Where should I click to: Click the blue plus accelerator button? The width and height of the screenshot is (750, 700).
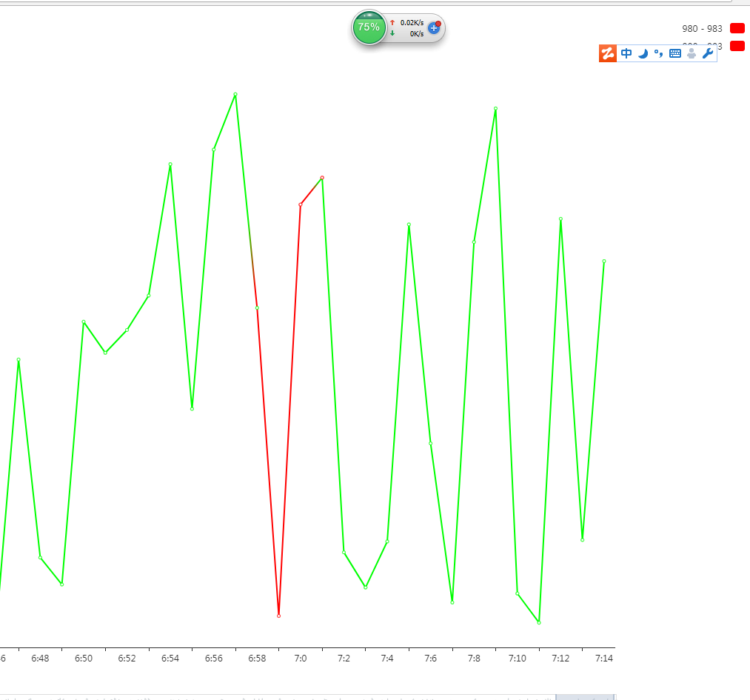[x=433, y=29]
